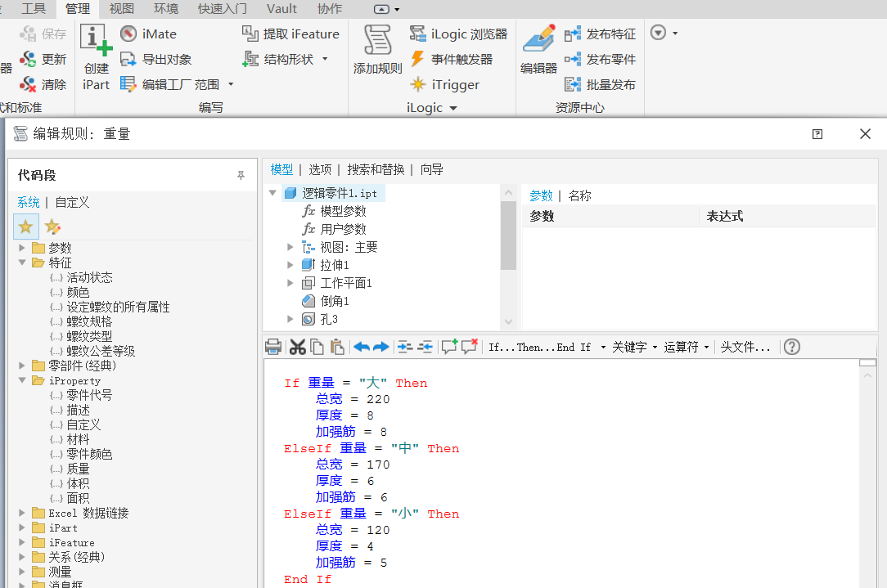887x588 pixels.
Task: Switch to 自定义 snippets tab
Action: pos(72,203)
